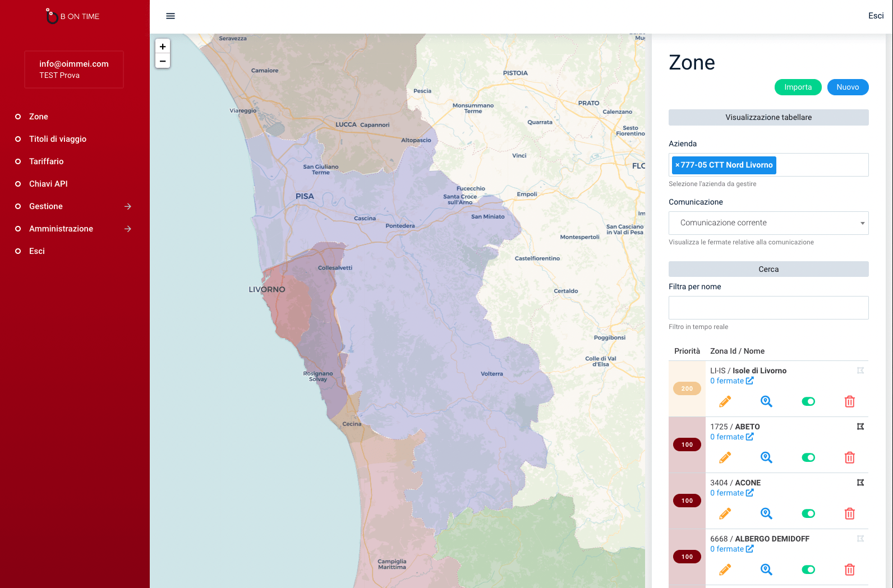Open the Chiavi API menu item
The image size is (893, 588).
click(48, 184)
